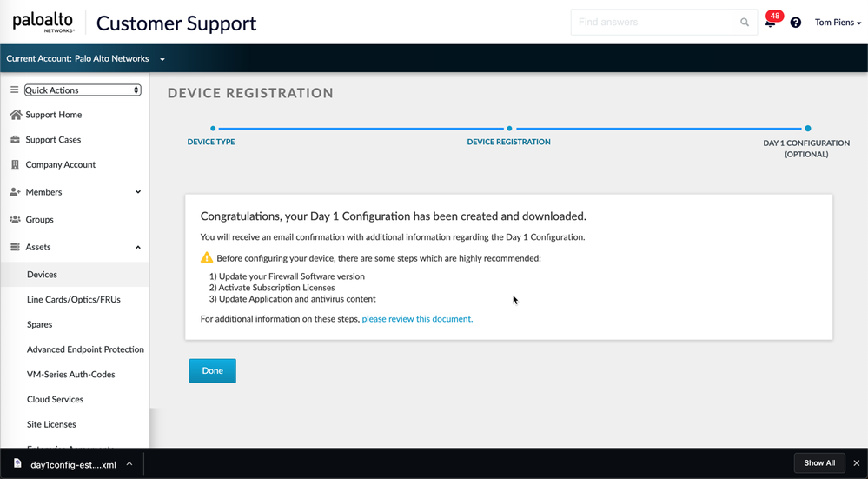
Task: Open the Quick Actions dropdown
Action: (83, 90)
